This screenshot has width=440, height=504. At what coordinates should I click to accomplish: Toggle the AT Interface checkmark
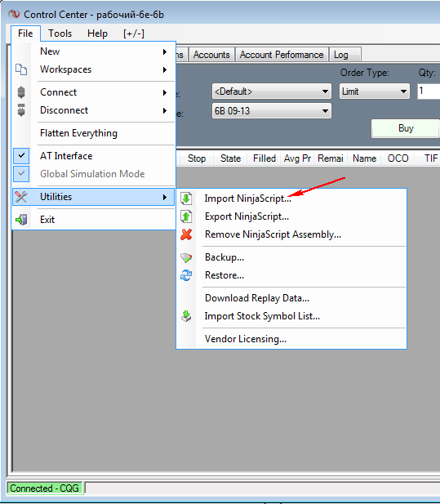point(21,156)
